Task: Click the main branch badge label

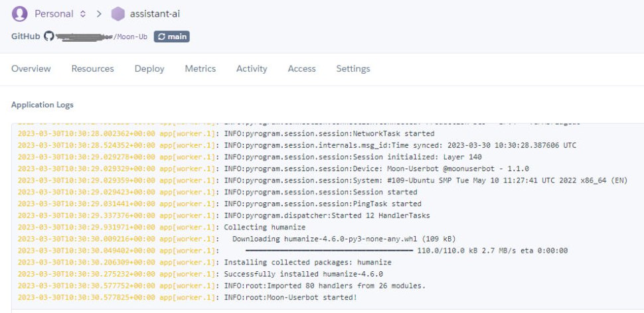Action: tap(177, 37)
